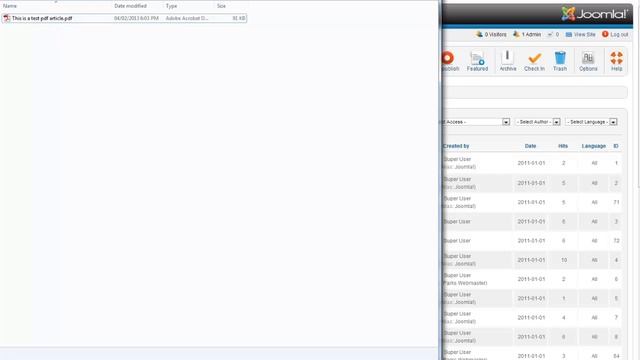Sort articles by Created by column

tap(456, 146)
